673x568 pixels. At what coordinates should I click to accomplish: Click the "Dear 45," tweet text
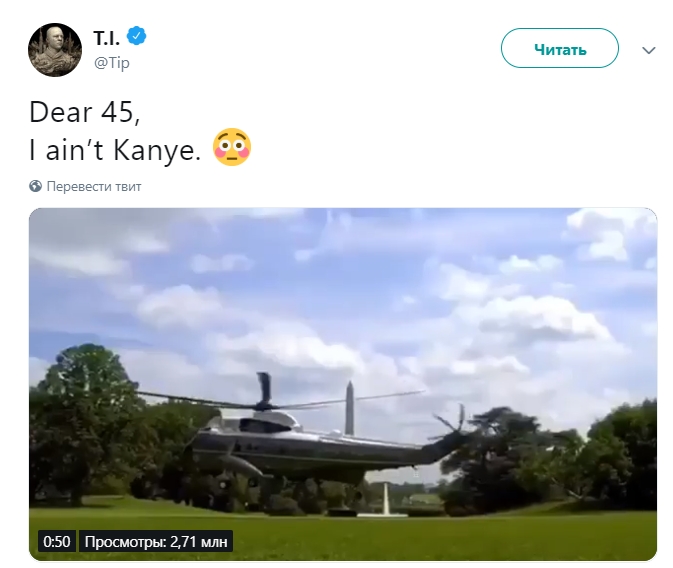(x=85, y=110)
